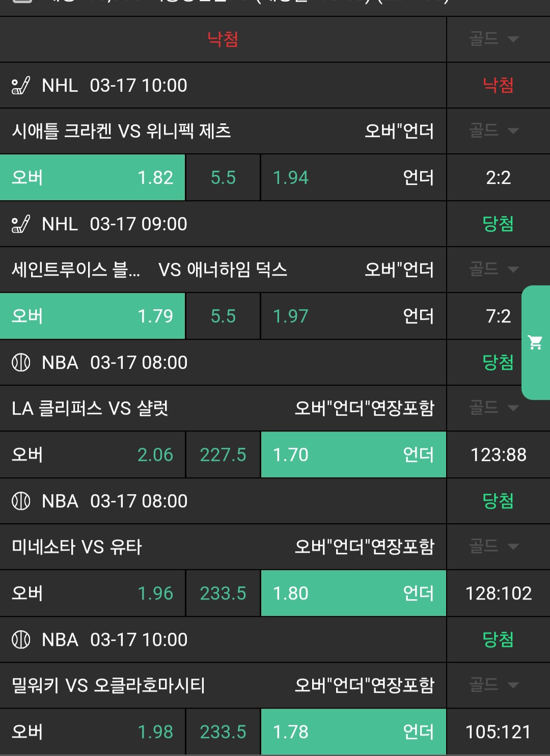Open the green shopping cart tab
Viewport: 550px width, 756px height.
click(x=535, y=342)
